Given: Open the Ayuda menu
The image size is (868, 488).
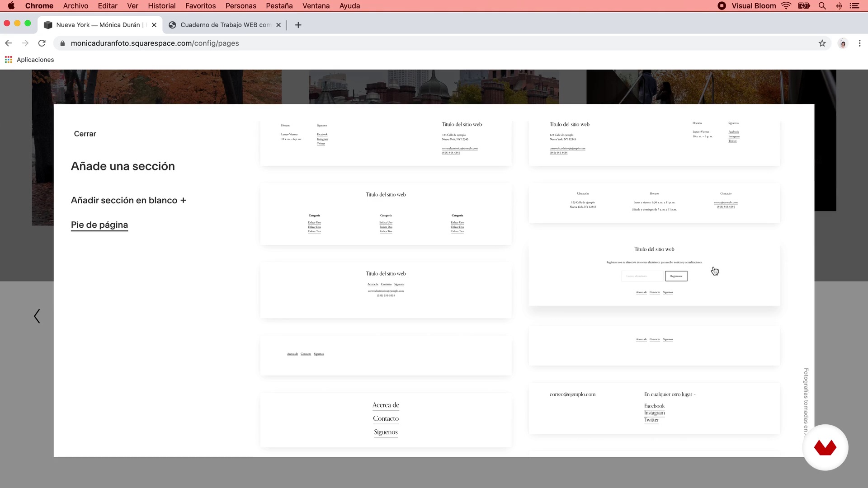Looking at the screenshot, I should (x=349, y=6).
